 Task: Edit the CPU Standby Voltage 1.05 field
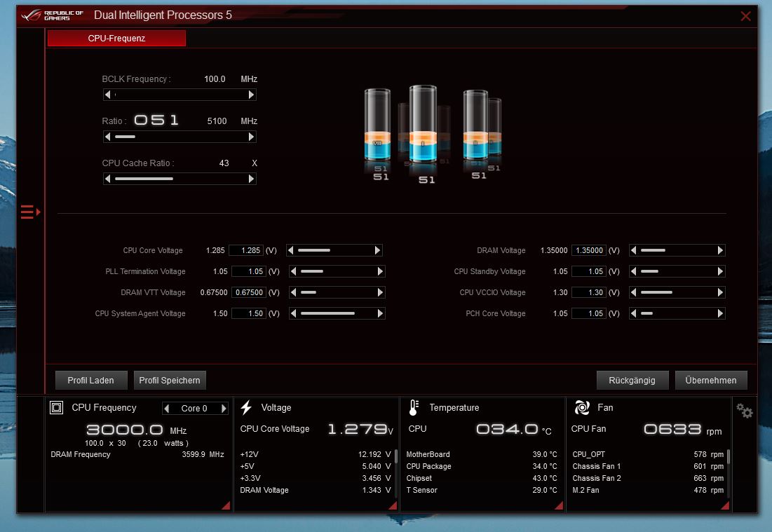[589, 271]
